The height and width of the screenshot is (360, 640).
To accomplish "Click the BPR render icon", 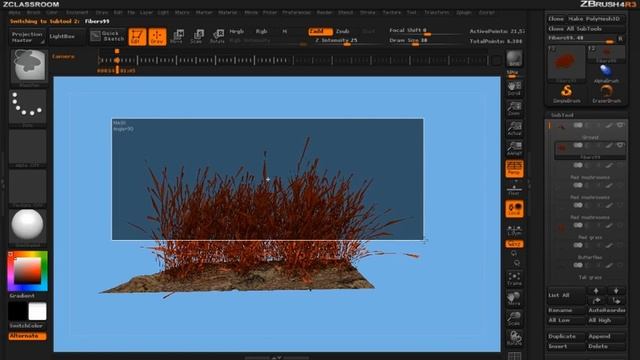I will click(514, 59).
